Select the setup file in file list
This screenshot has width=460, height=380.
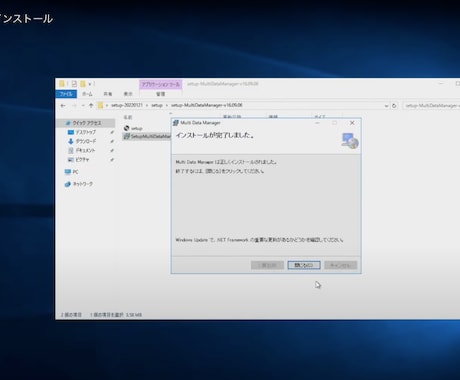137,128
